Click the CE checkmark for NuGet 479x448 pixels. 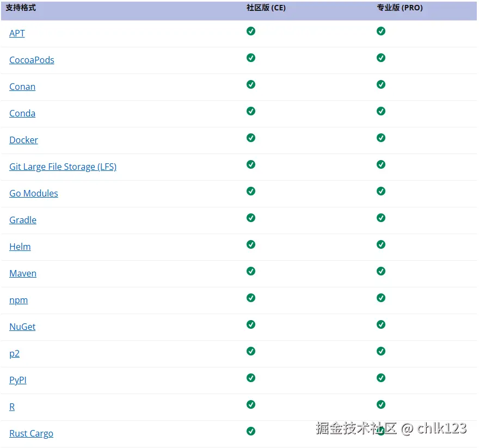click(251, 324)
